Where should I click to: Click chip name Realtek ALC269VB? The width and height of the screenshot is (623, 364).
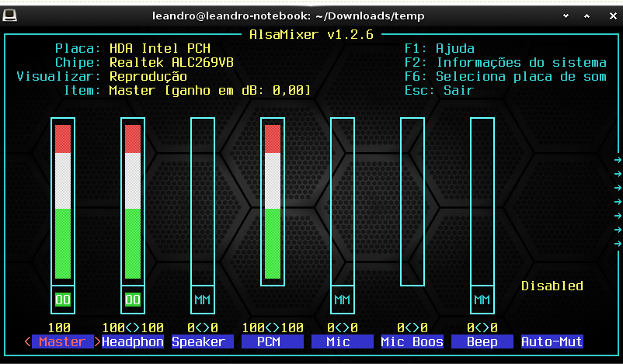point(172,62)
